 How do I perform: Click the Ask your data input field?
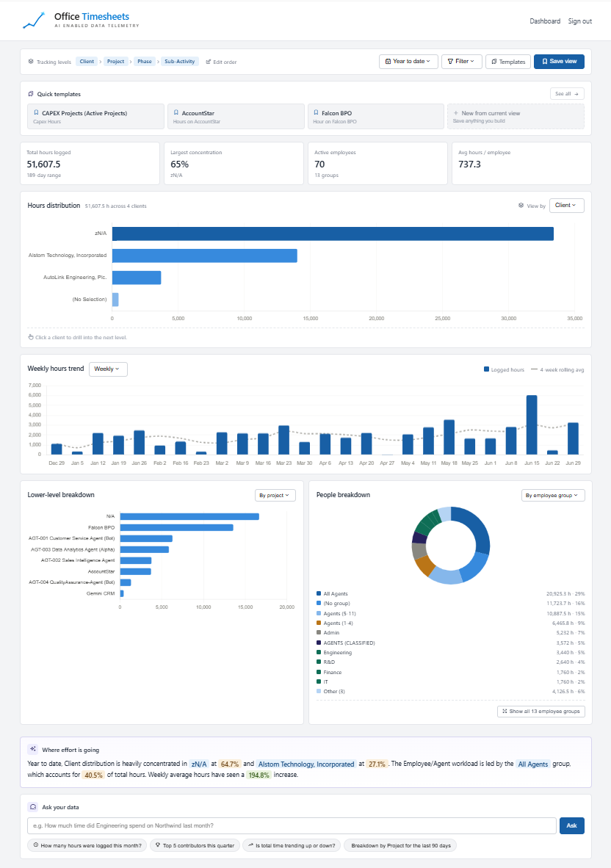pos(292,825)
